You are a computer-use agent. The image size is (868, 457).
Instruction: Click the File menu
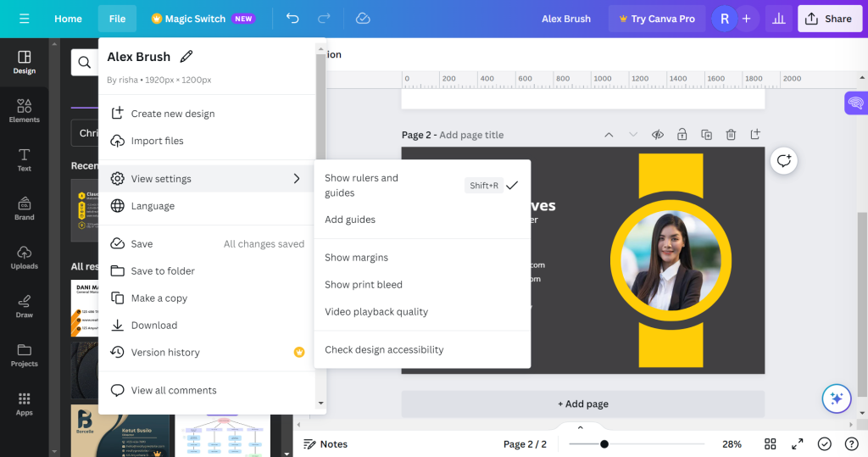coord(117,19)
